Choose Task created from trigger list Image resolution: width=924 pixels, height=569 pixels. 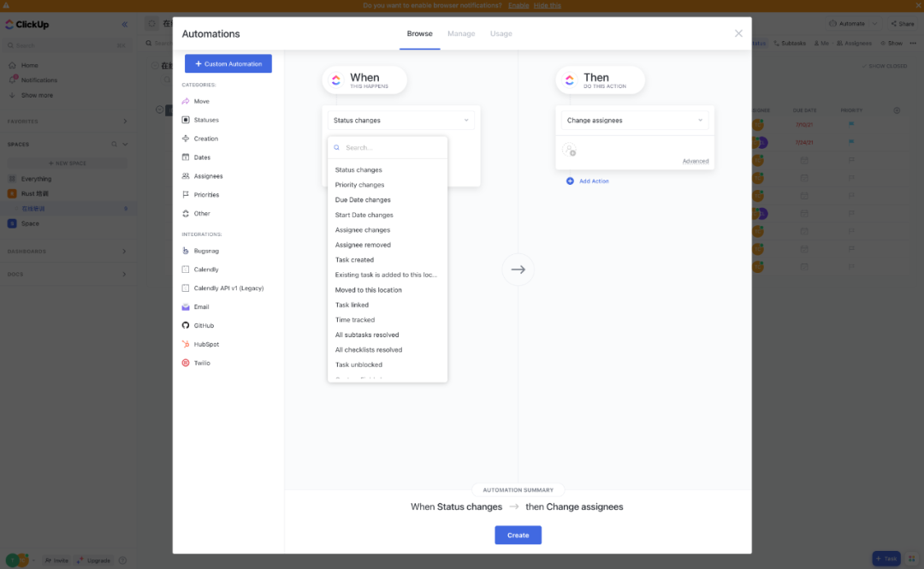coord(354,260)
